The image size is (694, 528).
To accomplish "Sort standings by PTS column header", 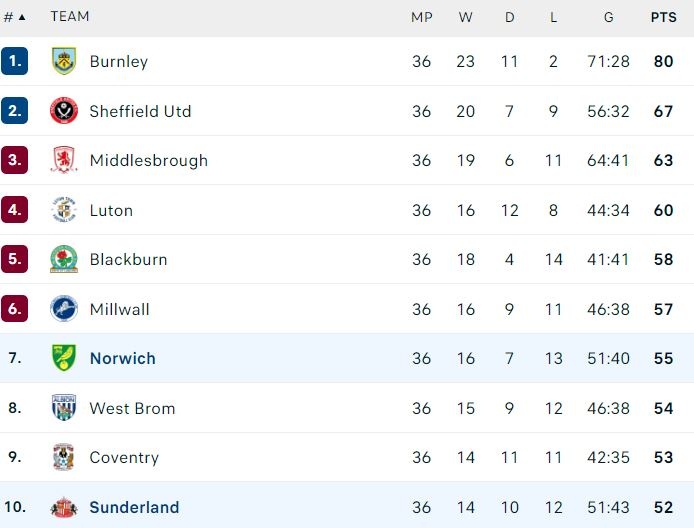I will (x=663, y=17).
